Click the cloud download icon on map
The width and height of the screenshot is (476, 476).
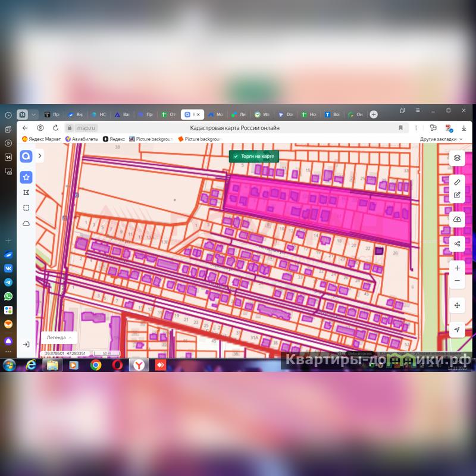coord(457,219)
